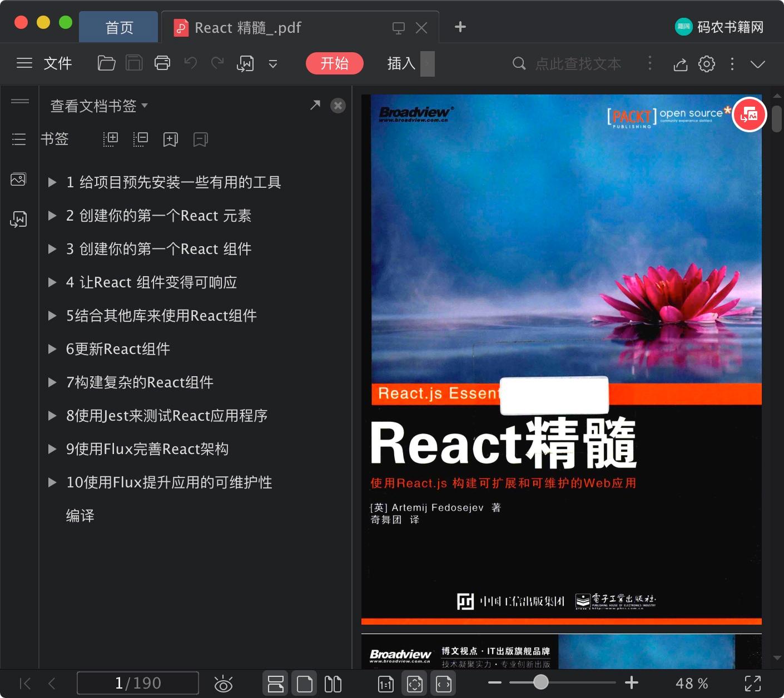Expand chapter 7构建复杂的React组件
This screenshot has width=784, height=698.
[x=52, y=382]
